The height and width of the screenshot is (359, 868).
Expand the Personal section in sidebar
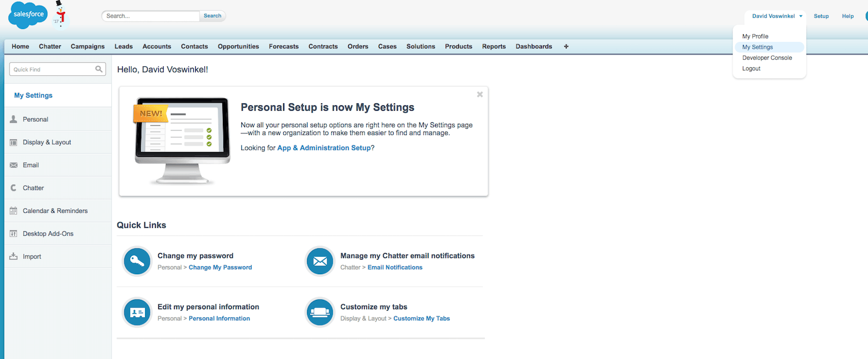(35, 120)
